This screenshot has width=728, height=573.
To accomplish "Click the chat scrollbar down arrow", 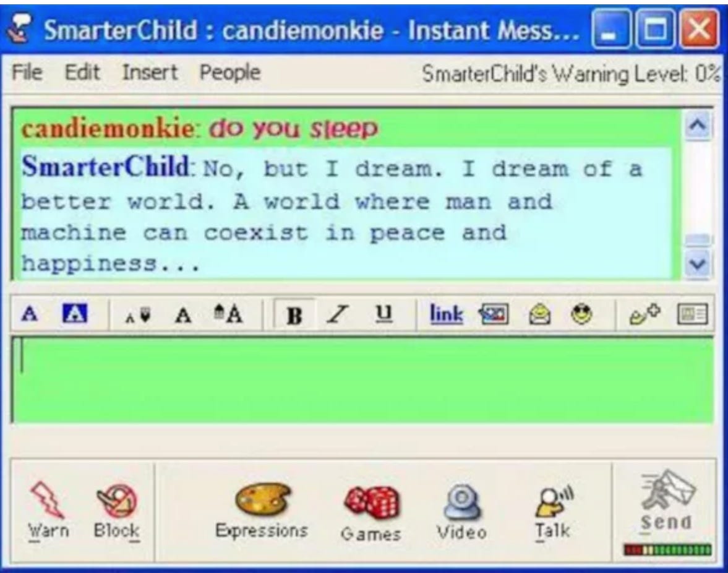I will [698, 263].
